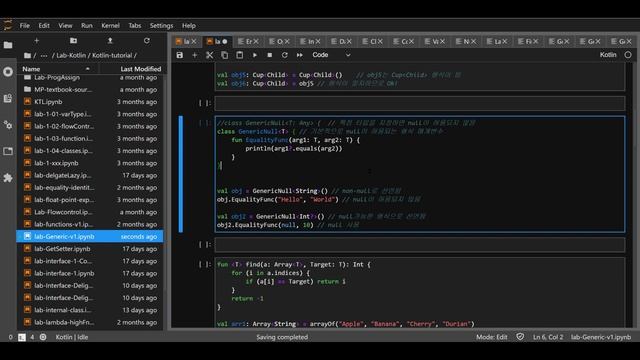
Task: Switch to the Er tab
Action: [248, 41]
